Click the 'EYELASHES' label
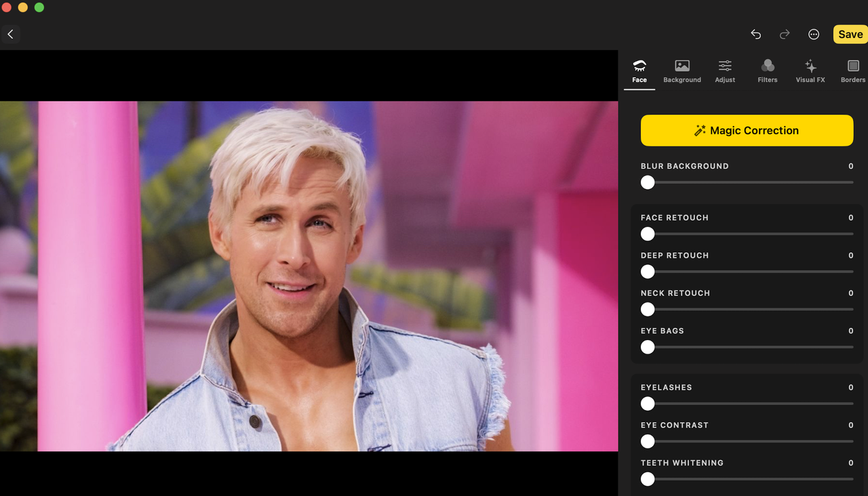Viewport: 868px width, 496px height. click(x=667, y=388)
